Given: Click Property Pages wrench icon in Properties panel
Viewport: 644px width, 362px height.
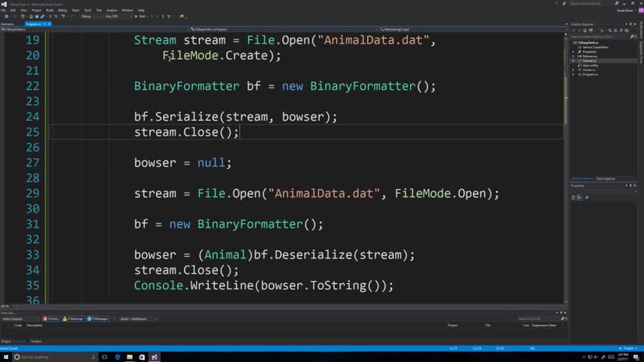Looking at the screenshot, I should tap(587, 198).
